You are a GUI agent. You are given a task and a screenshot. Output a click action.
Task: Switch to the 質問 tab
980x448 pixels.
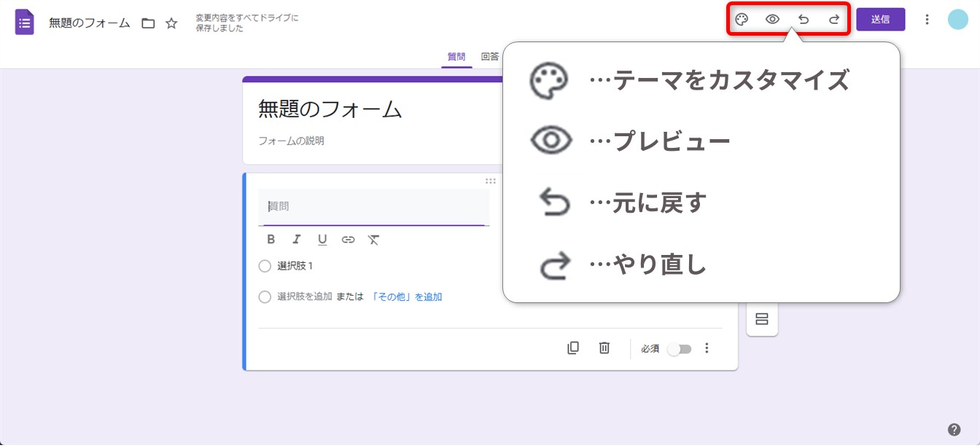(456, 57)
